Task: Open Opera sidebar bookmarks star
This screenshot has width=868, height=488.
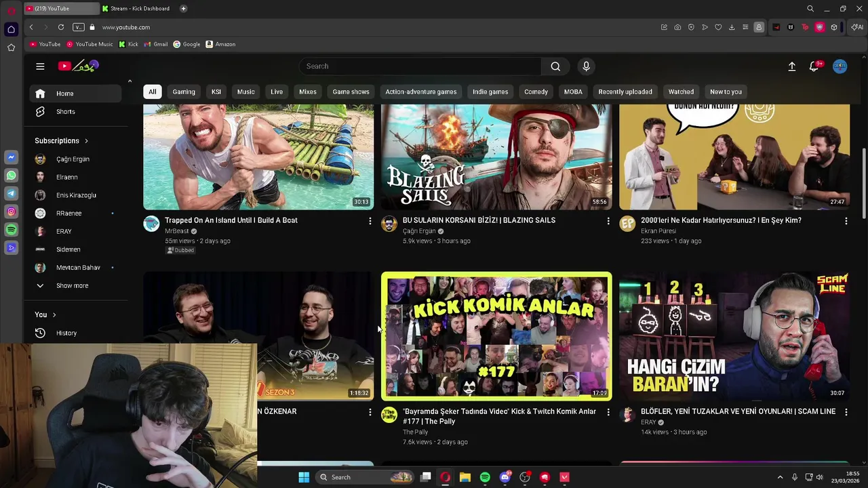Action: click(x=11, y=47)
